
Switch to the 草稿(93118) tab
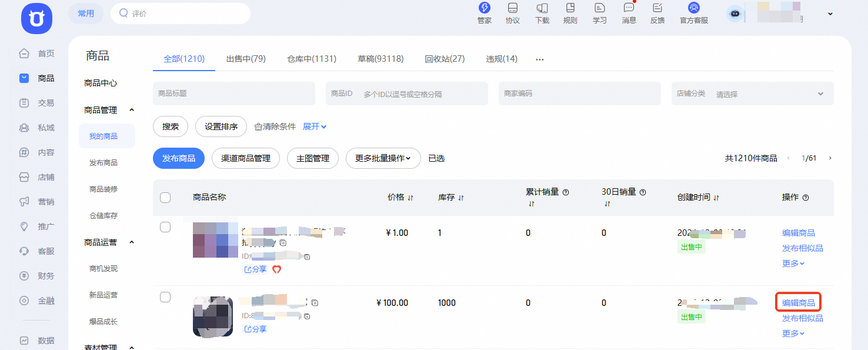click(x=380, y=59)
